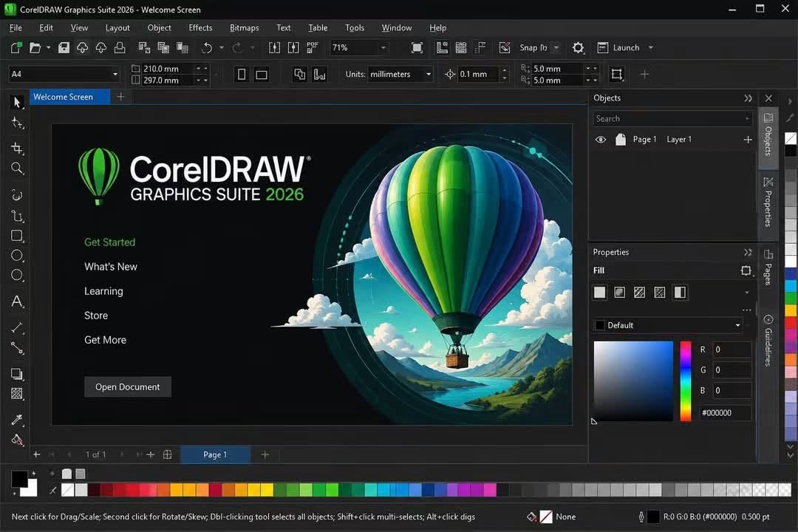Open the File menu

tap(16, 28)
